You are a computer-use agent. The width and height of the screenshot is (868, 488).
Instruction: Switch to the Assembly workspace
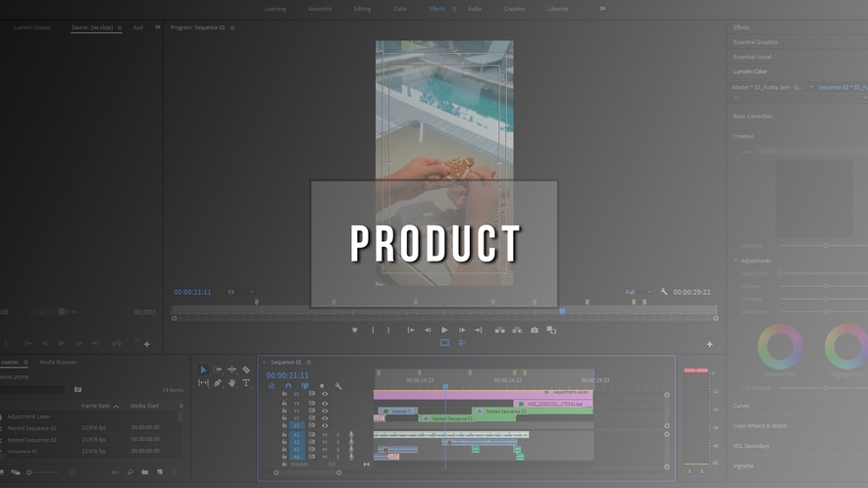click(x=320, y=9)
